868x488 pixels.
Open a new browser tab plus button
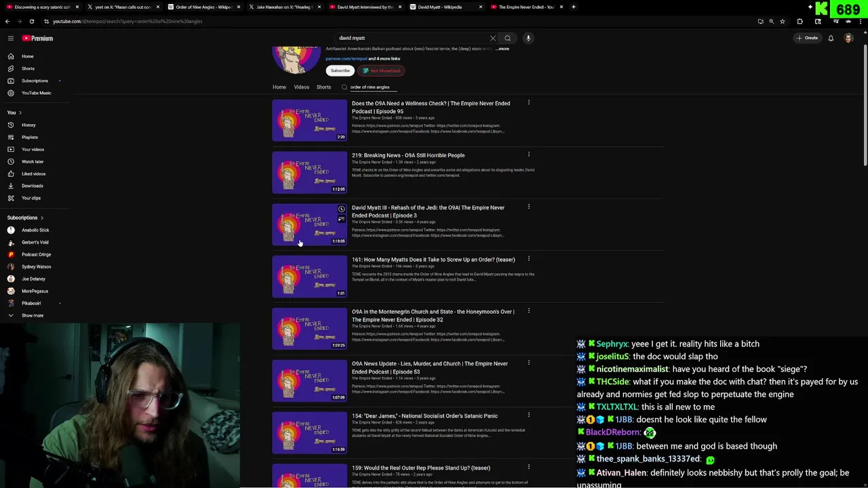click(574, 7)
